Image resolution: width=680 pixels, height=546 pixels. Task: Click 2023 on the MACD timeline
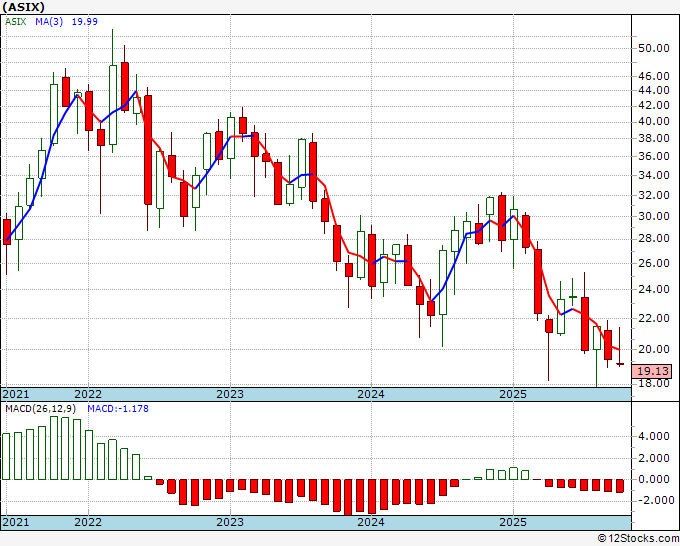tap(230, 522)
